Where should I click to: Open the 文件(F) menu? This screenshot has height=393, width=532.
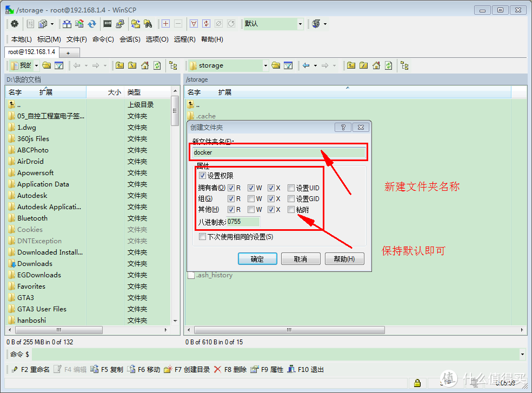76,39
